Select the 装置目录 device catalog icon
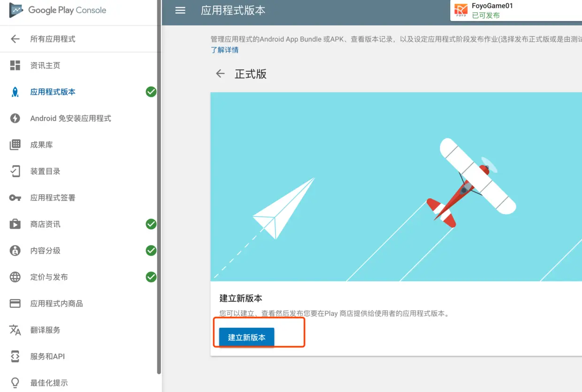The width and height of the screenshot is (582, 392). click(15, 171)
